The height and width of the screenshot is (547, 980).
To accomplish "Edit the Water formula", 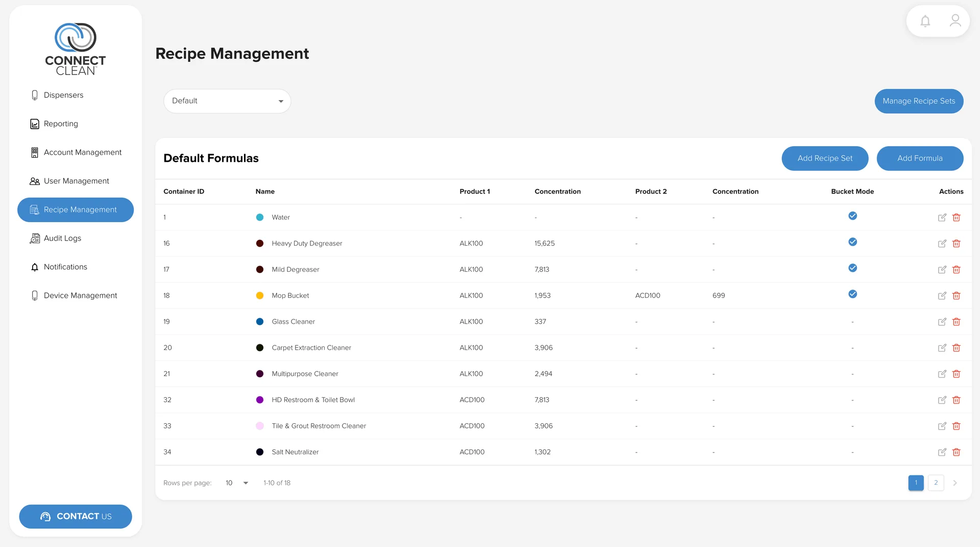I will pyautogui.click(x=942, y=218).
